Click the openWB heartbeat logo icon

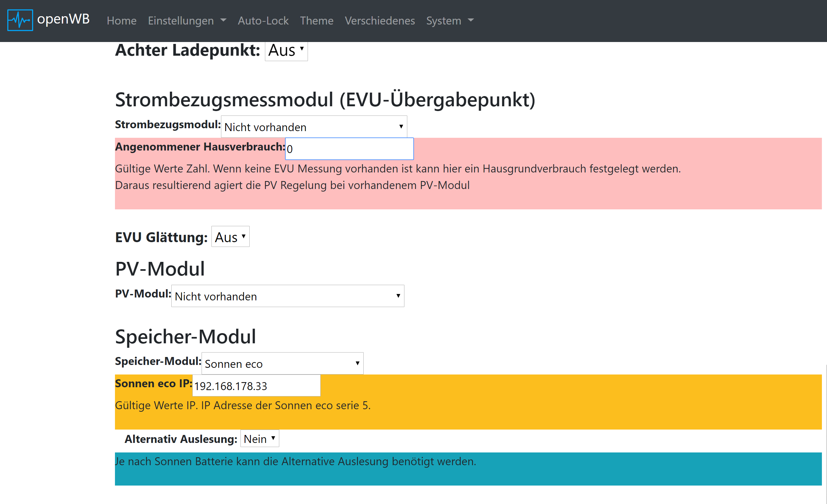pos(20,20)
